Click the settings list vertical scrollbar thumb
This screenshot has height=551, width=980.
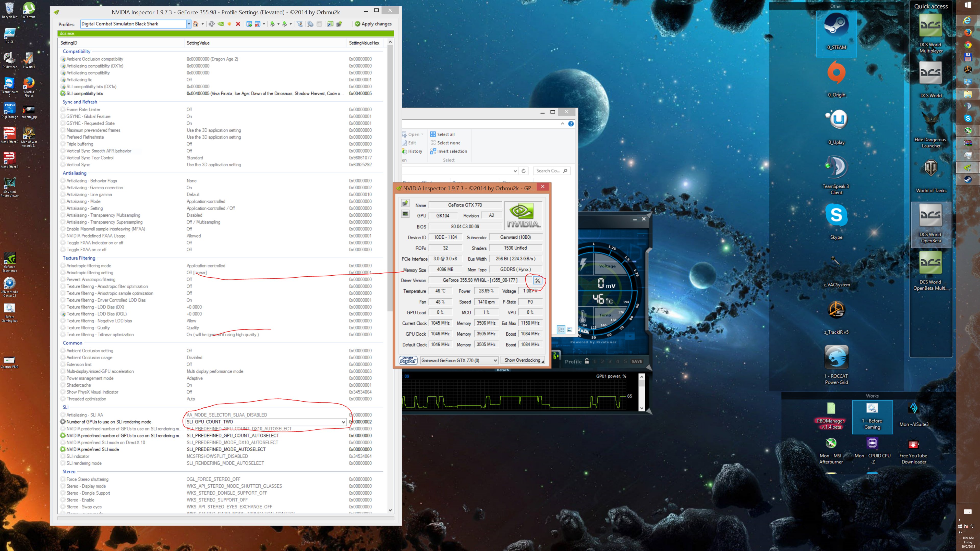pos(390,178)
